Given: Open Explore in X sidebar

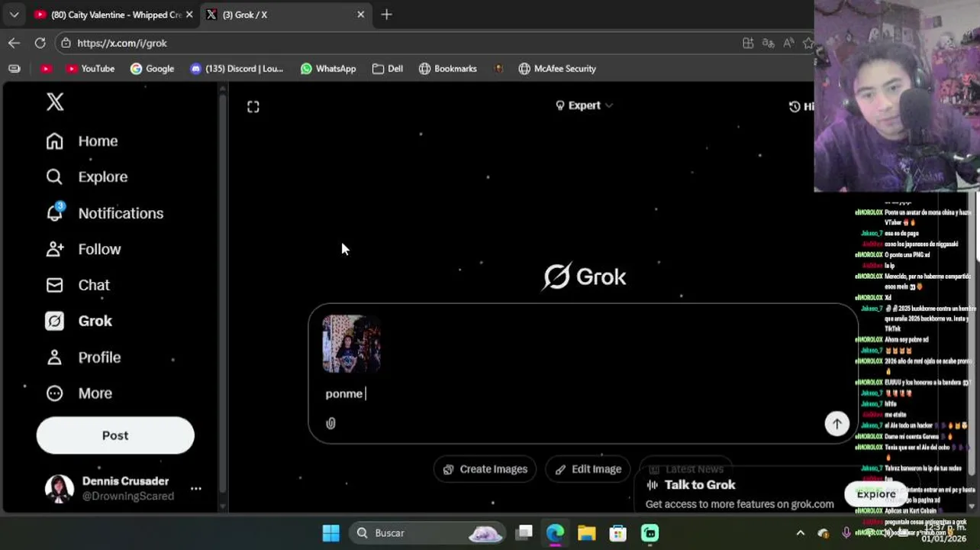Looking at the screenshot, I should [86, 177].
